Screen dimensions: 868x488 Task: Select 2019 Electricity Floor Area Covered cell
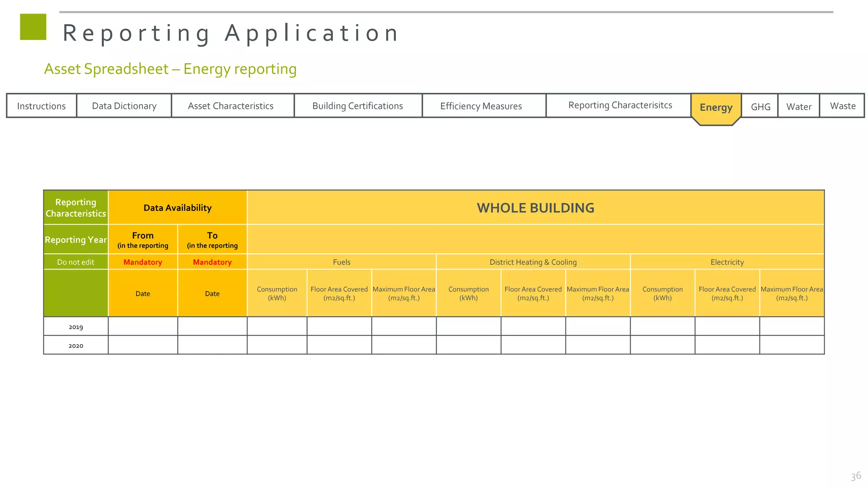pos(727,326)
